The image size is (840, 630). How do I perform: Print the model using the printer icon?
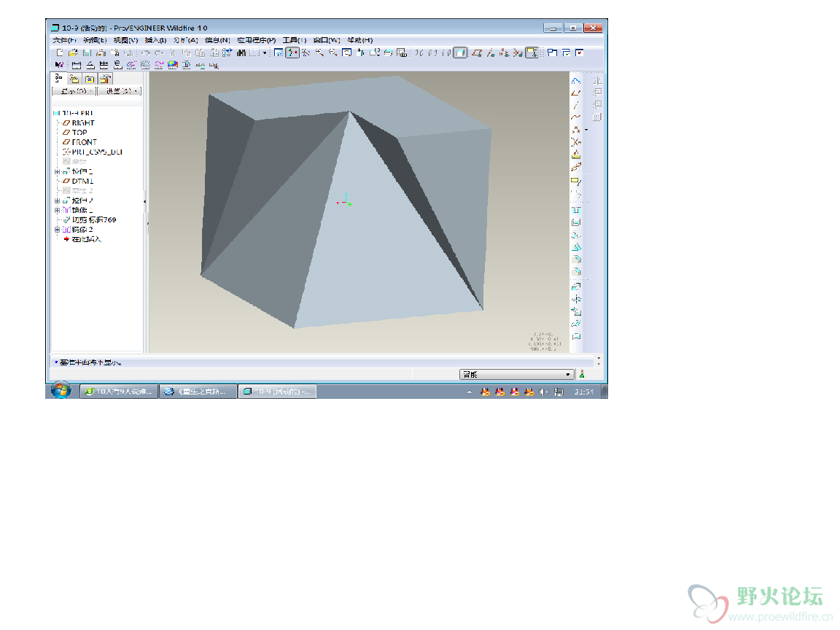click(x=101, y=52)
